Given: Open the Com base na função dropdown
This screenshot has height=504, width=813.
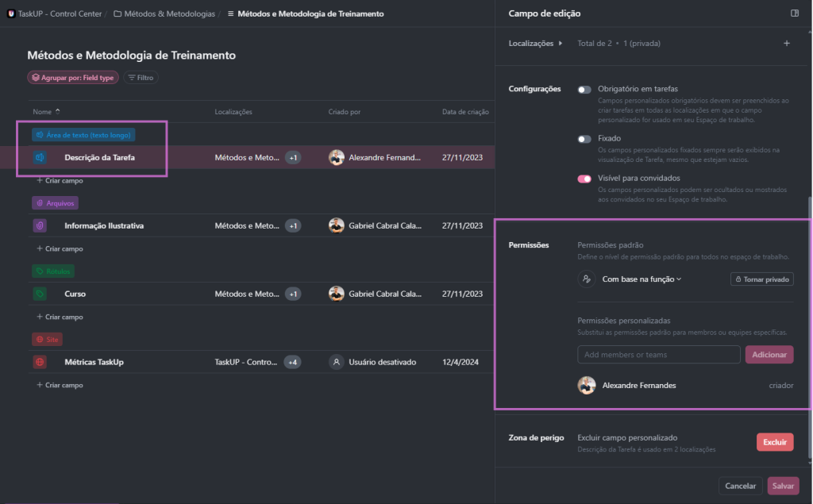Looking at the screenshot, I should pyautogui.click(x=642, y=279).
